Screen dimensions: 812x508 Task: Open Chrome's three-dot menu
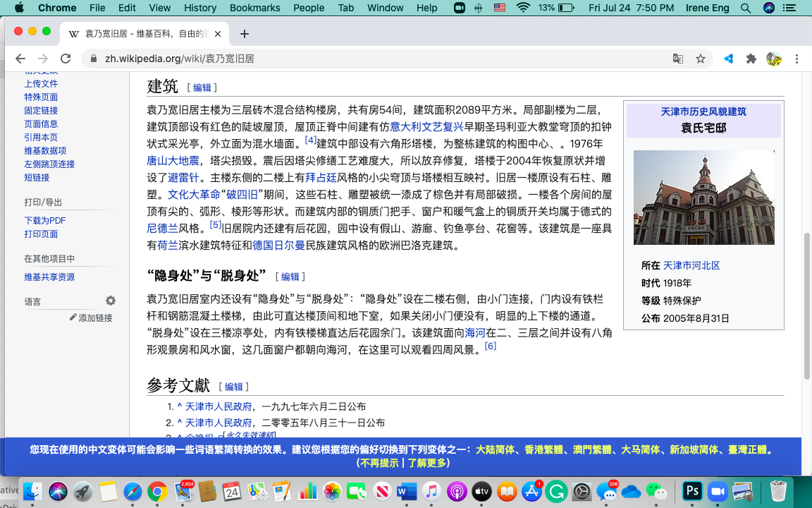click(796, 59)
